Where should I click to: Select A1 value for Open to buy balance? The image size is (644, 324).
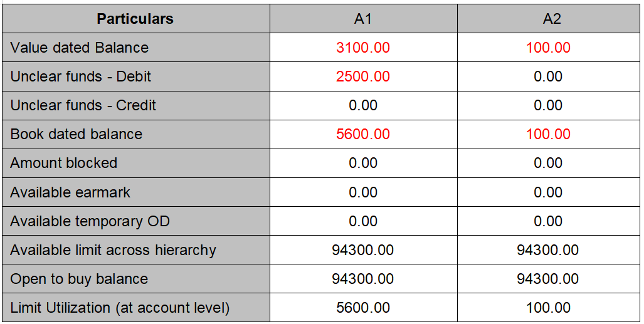363,279
